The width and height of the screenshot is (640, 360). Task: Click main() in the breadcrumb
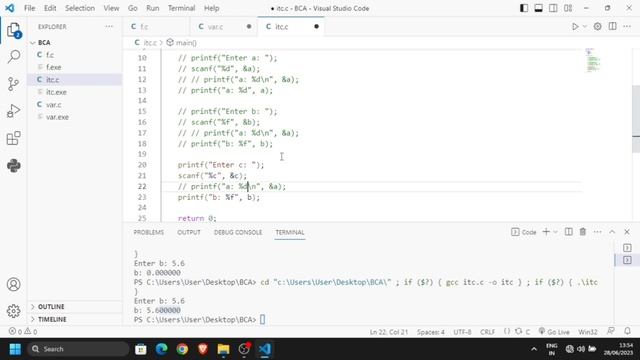[182, 42]
